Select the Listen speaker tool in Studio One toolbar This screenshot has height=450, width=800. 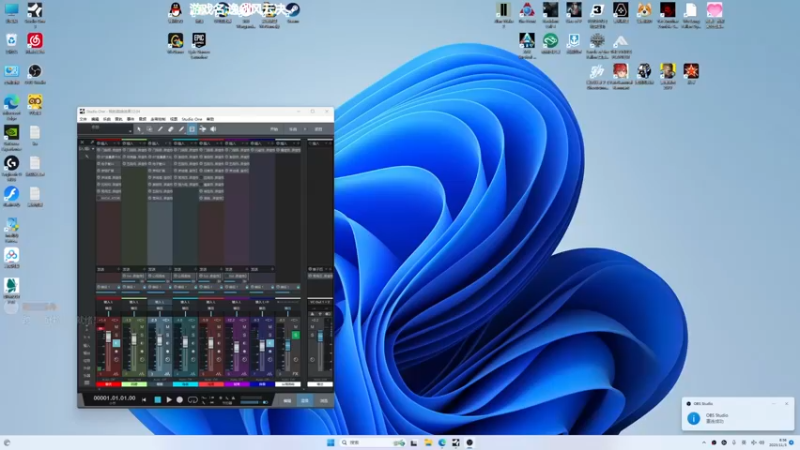pyautogui.click(x=213, y=129)
